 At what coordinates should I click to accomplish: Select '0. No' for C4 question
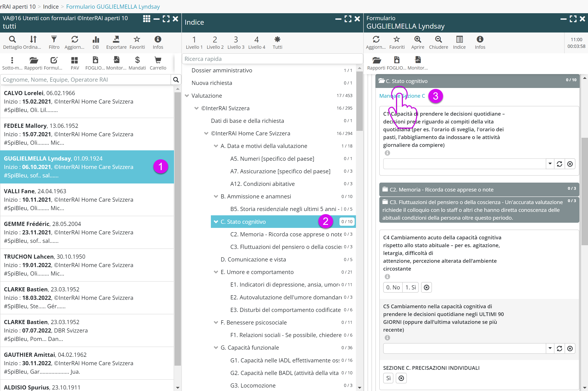(x=393, y=287)
